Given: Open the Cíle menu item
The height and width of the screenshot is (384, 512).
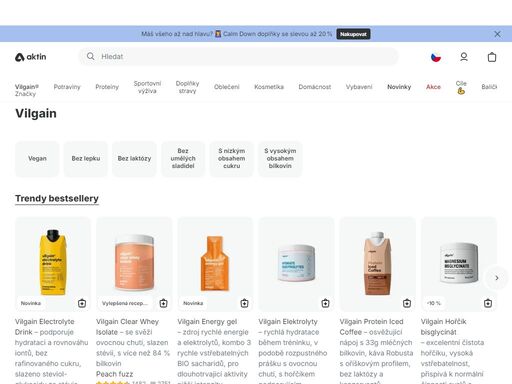Looking at the screenshot, I should 461,87.
